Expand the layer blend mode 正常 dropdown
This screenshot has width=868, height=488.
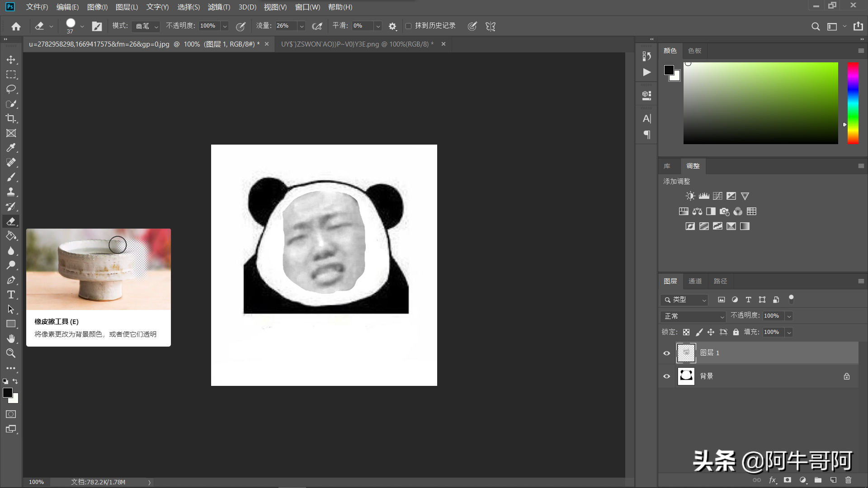click(693, 316)
